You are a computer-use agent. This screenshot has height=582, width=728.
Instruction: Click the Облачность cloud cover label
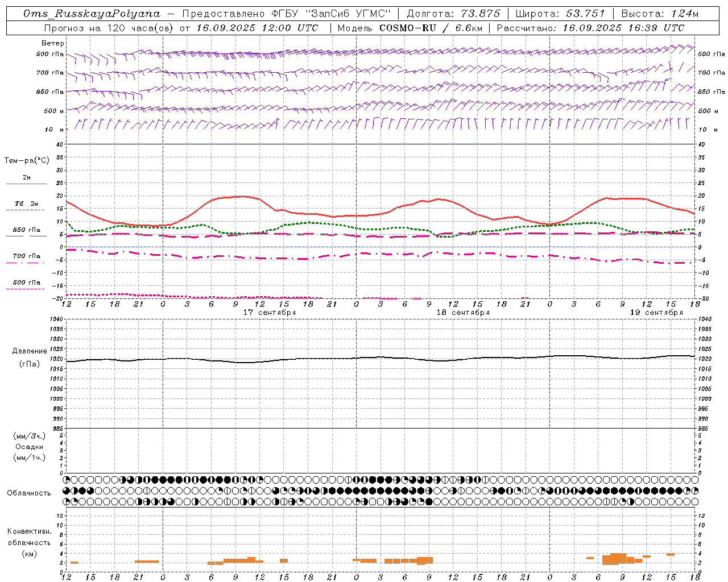(29, 493)
